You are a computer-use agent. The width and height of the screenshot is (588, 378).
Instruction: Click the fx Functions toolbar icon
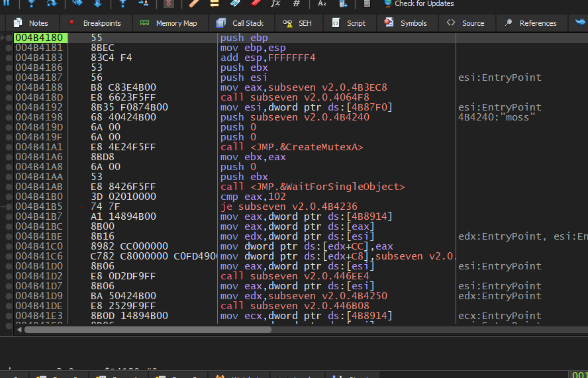click(x=275, y=4)
